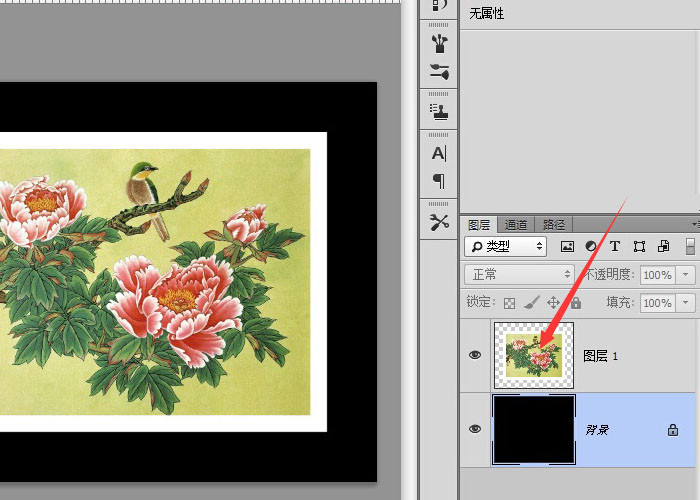The image size is (700, 500).
Task: Open the Brush Presets panel icon
Action: point(439,71)
